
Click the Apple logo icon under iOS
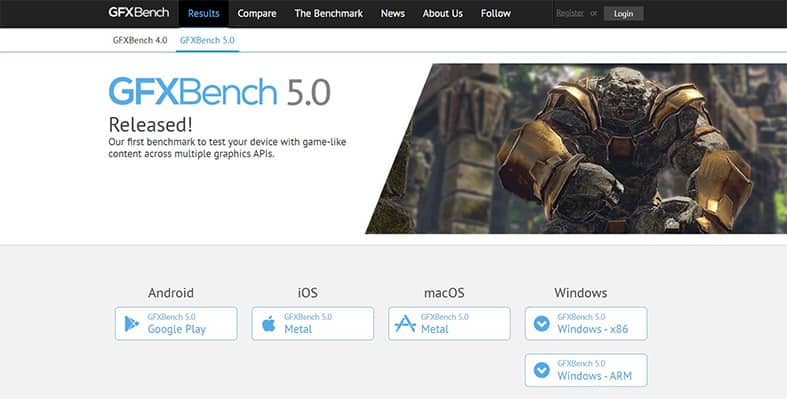tap(269, 324)
